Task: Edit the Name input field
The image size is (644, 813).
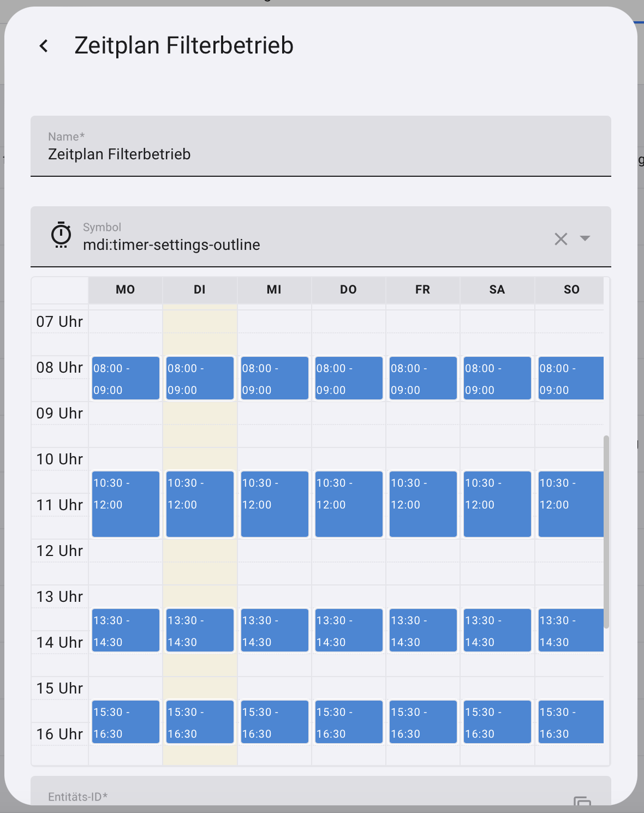Action: coord(321,146)
